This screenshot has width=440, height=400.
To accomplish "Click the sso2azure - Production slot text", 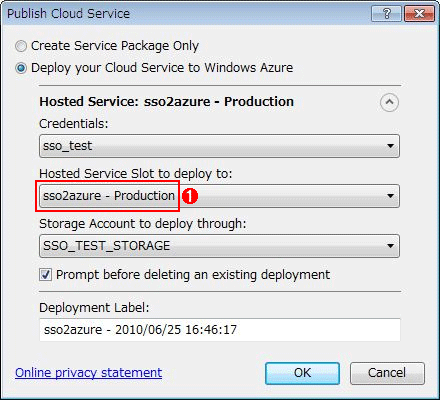I will [x=109, y=196].
